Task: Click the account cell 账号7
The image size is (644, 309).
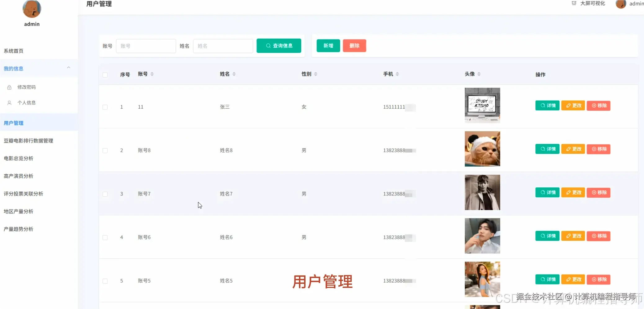Action: coord(144,194)
